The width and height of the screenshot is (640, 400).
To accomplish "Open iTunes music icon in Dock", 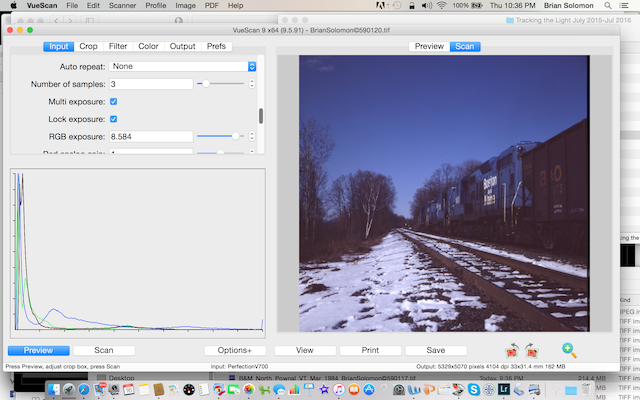I will click(339, 389).
